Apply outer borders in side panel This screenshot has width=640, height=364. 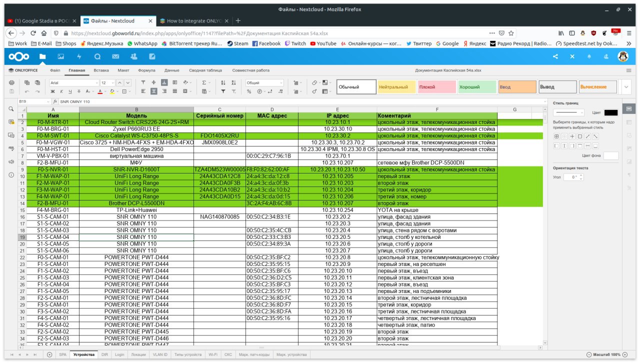[x=580, y=136]
